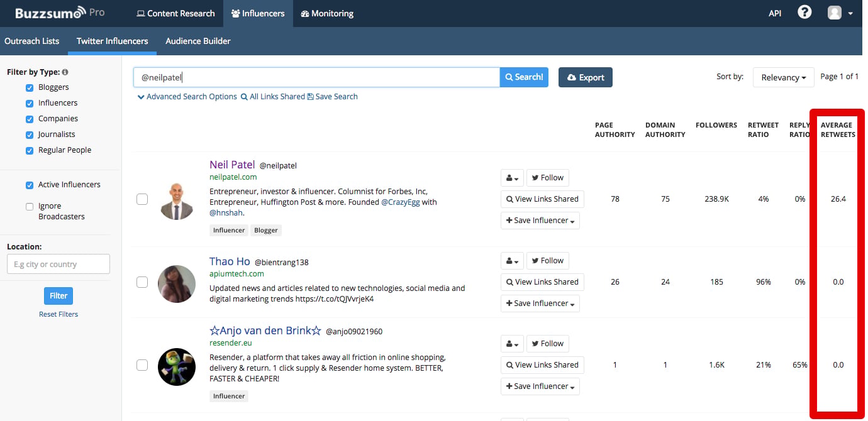Visit apiumtech.com website link
Image resolution: width=868 pixels, height=421 pixels.
coord(236,274)
